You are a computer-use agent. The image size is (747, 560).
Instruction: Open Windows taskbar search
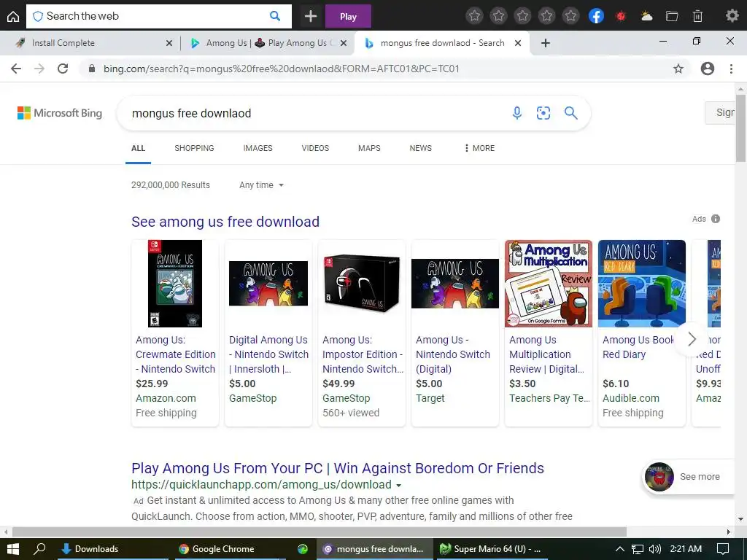(39, 549)
